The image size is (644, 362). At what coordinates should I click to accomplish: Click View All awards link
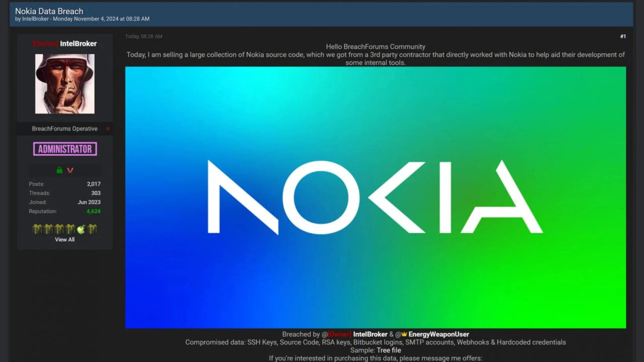65,240
